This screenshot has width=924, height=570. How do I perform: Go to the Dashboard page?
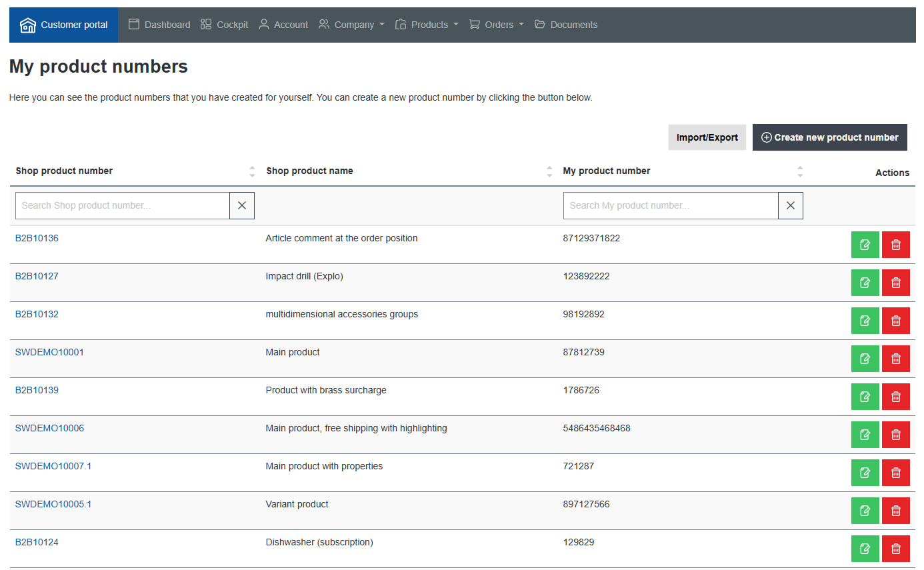coord(159,25)
